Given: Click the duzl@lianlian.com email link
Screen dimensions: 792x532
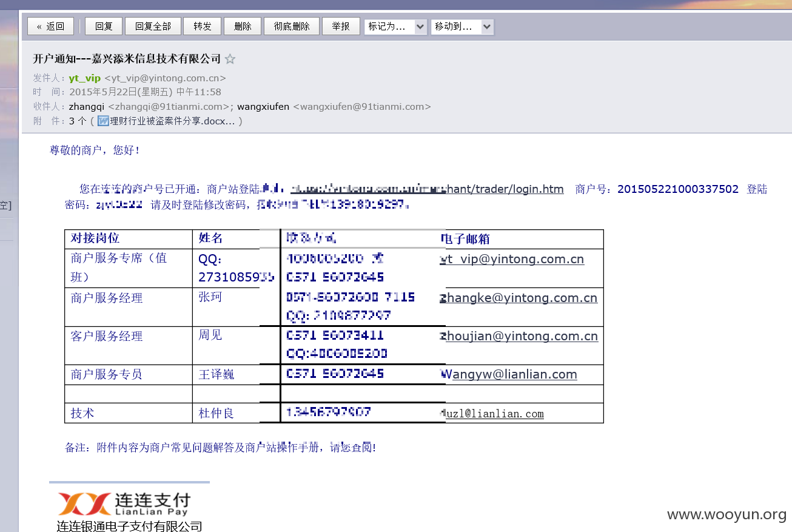Looking at the screenshot, I should click(x=492, y=414).
